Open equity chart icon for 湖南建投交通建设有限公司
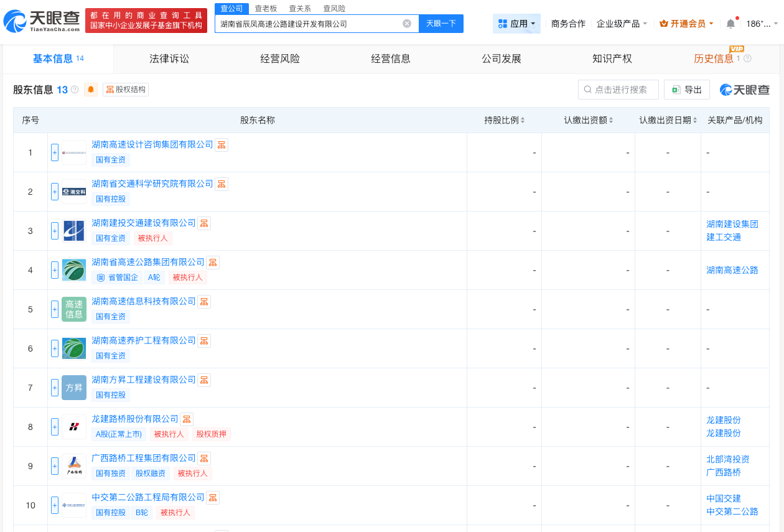The width and height of the screenshot is (784, 532). [204, 223]
